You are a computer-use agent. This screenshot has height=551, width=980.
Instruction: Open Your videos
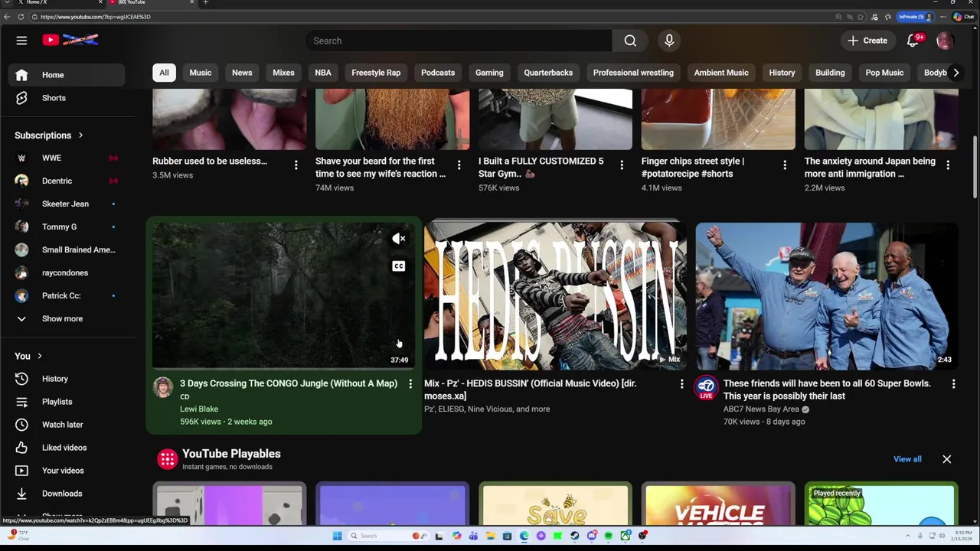tap(67, 471)
